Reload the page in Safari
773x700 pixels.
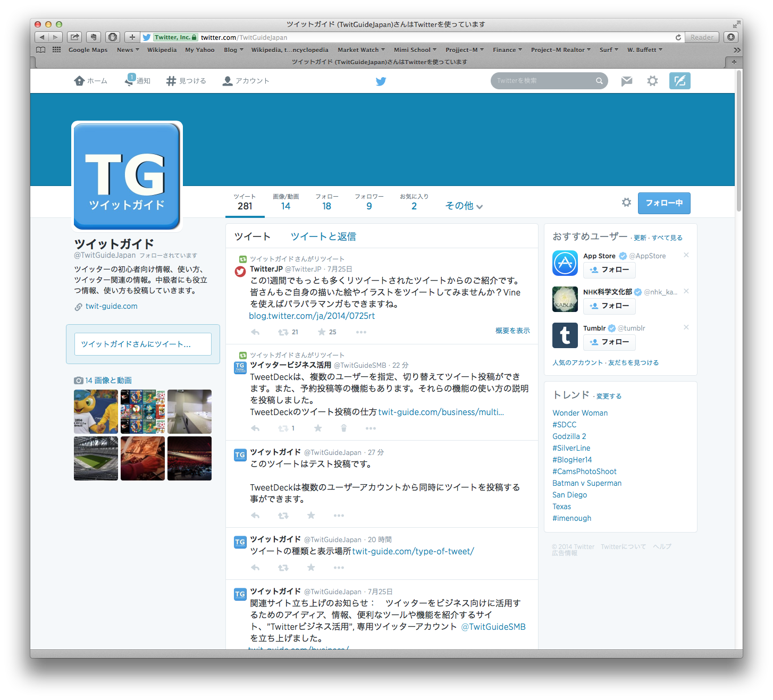(678, 37)
